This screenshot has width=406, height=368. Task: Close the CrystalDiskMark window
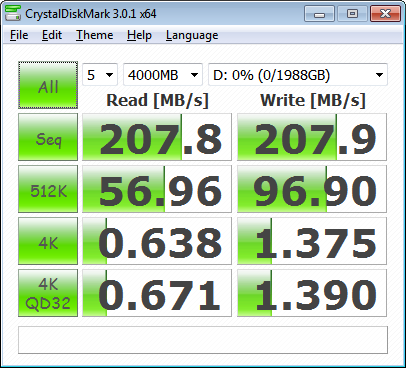click(x=386, y=14)
